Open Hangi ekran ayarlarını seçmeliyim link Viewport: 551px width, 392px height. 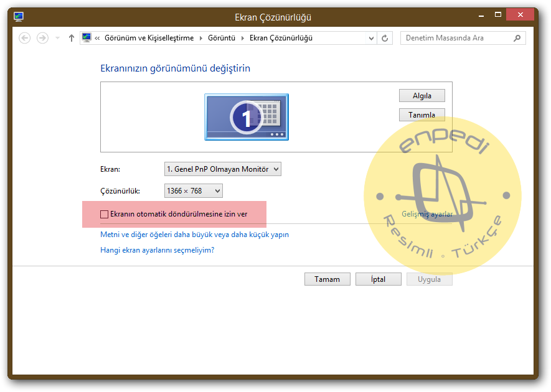[x=158, y=250]
